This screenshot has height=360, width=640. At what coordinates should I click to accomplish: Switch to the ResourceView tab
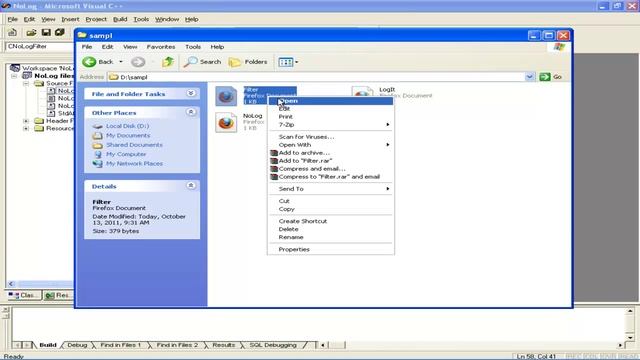point(58,295)
